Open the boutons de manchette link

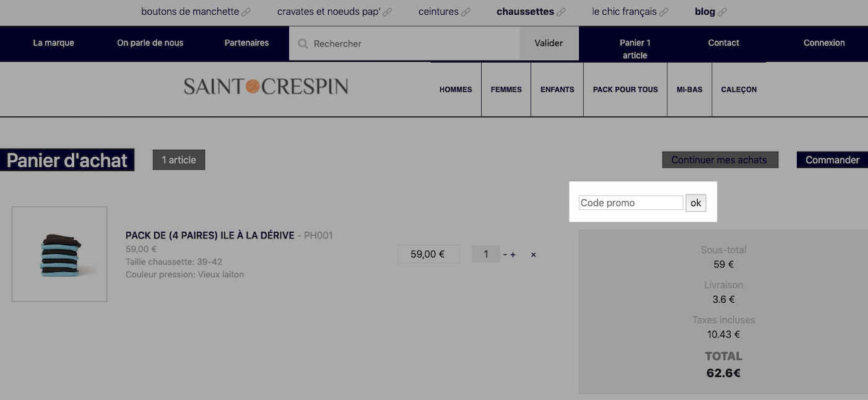(x=190, y=11)
